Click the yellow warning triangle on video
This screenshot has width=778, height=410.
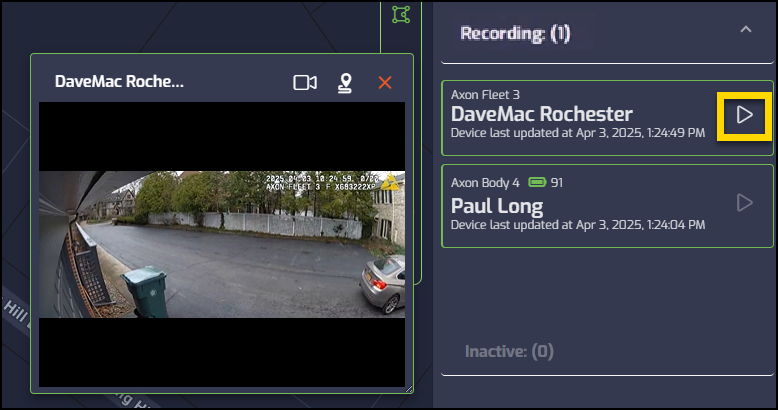coord(390,183)
